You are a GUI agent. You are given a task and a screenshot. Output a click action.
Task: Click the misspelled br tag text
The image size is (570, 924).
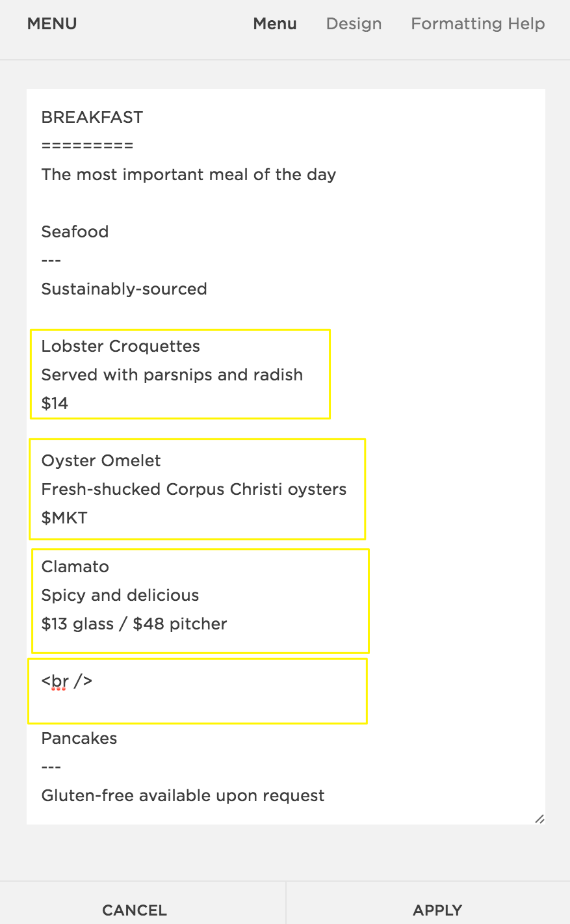60,681
